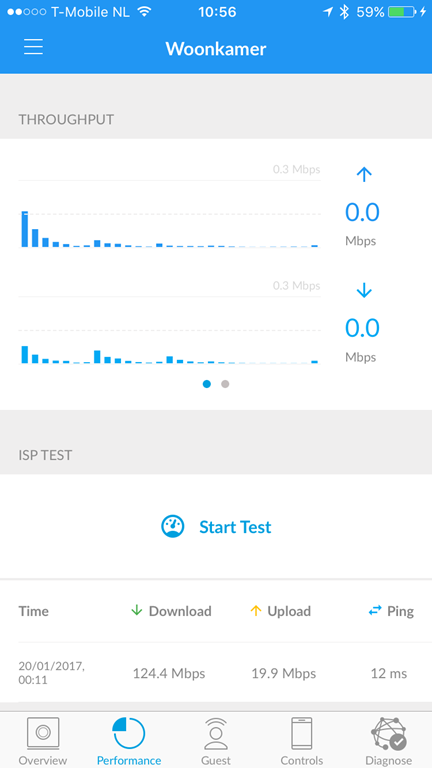Tap the upload throughput arrow icon
Viewport: 432px width, 768px height.
[x=364, y=174]
